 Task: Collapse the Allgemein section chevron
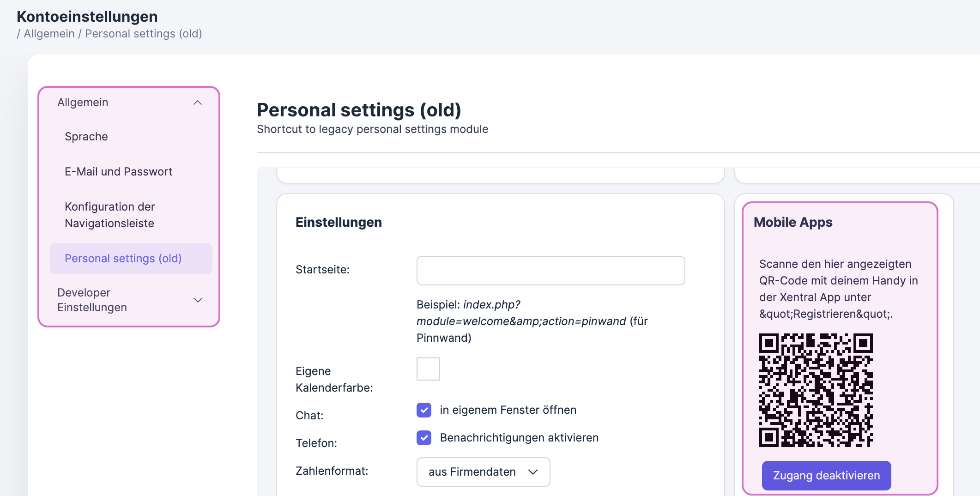[x=198, y=103]
